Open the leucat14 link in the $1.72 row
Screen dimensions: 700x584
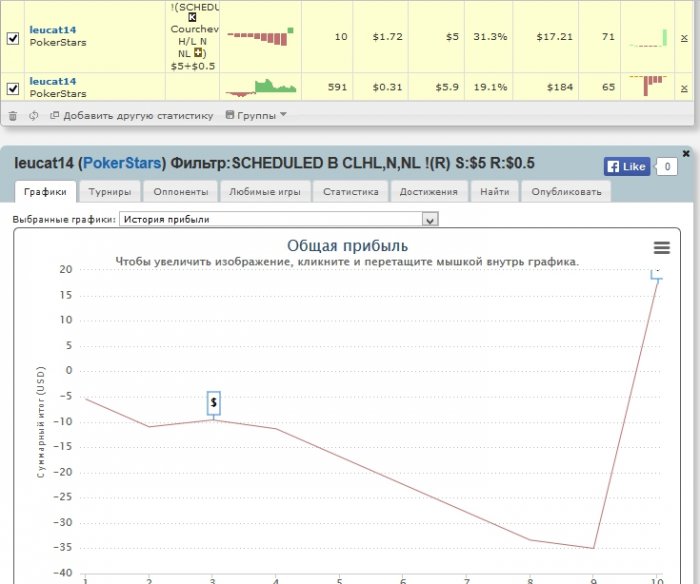tap(53, 30)
